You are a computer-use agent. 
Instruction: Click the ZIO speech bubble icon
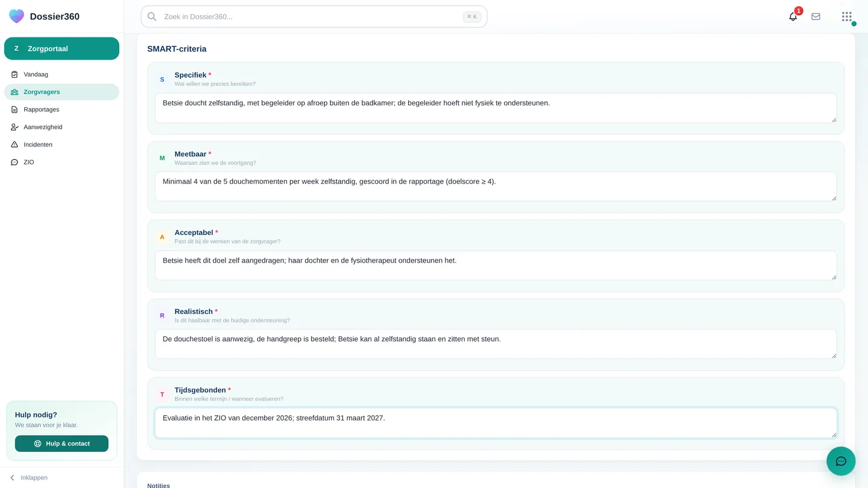click(x=14, y=162)
